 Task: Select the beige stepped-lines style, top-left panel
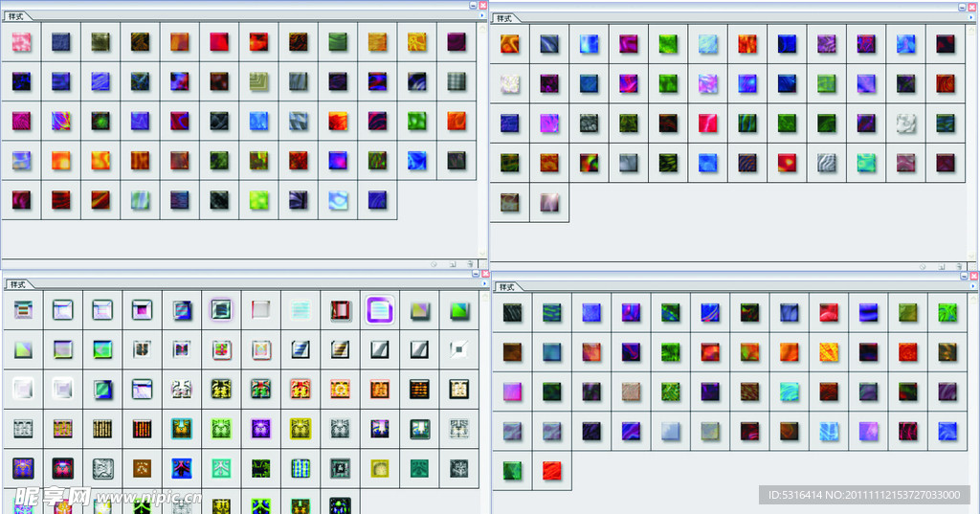click(x=258, y=82)
